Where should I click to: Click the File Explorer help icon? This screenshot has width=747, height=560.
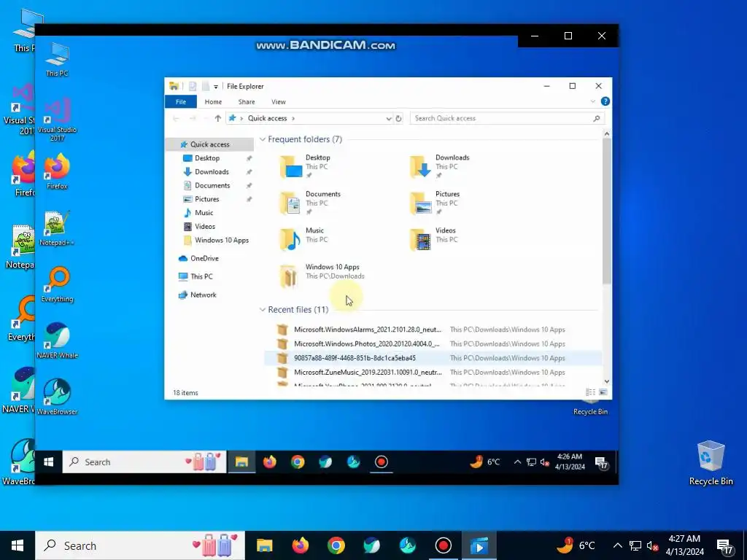coord(605,101)
